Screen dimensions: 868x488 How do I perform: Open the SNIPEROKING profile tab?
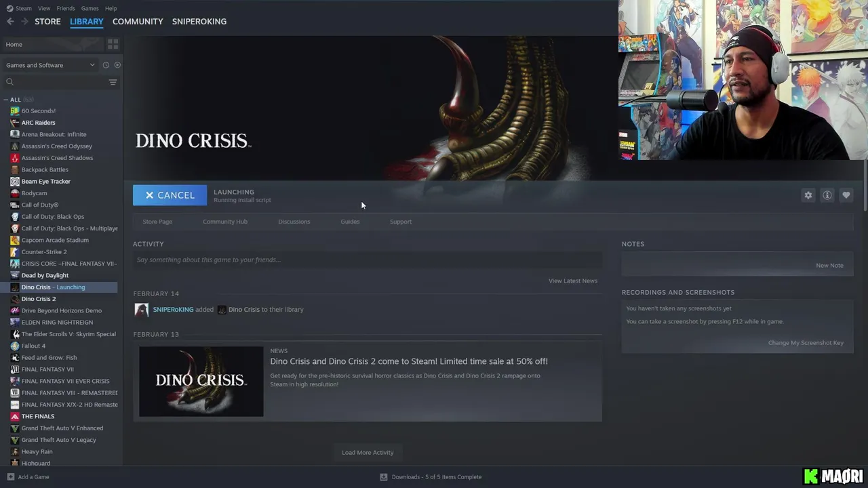(x=199, y=22)
